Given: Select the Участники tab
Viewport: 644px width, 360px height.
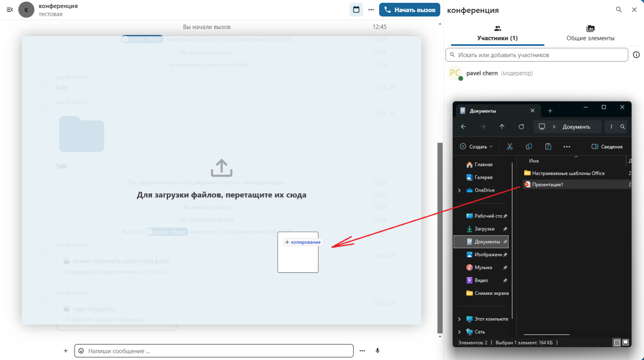Looking at the screenshot, I should [497, 33].
